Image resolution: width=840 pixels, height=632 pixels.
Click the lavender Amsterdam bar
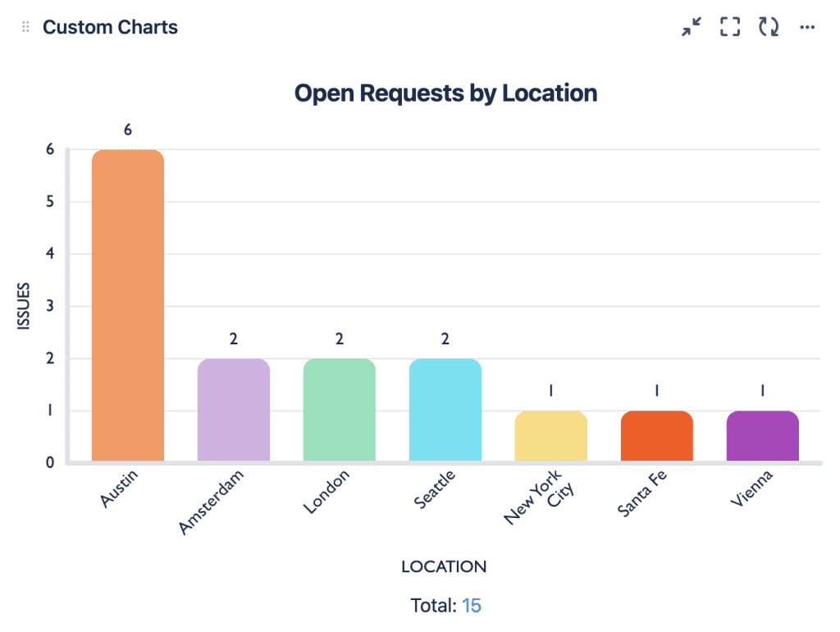[234, 410]
